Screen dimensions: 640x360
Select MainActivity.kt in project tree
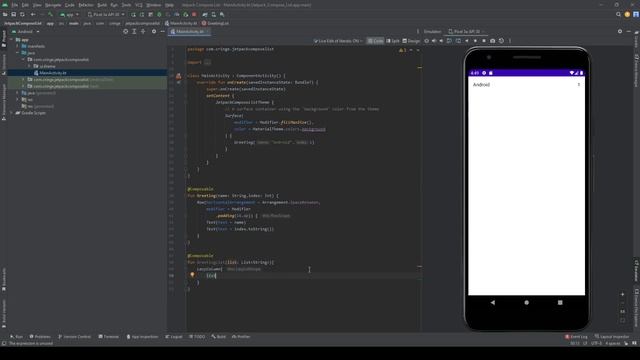coord(53,73)
